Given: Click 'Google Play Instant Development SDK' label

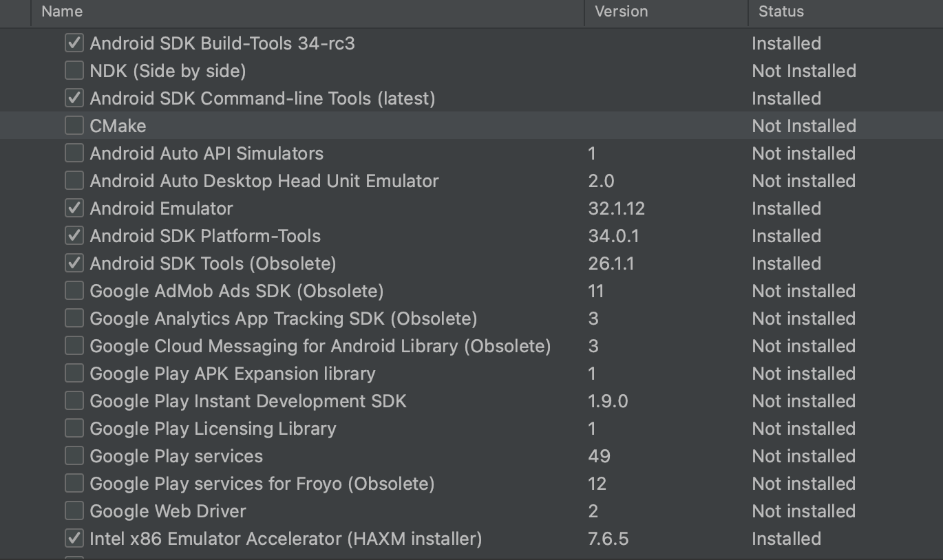Looking at the screenshot, I should (x=248, y=401).
